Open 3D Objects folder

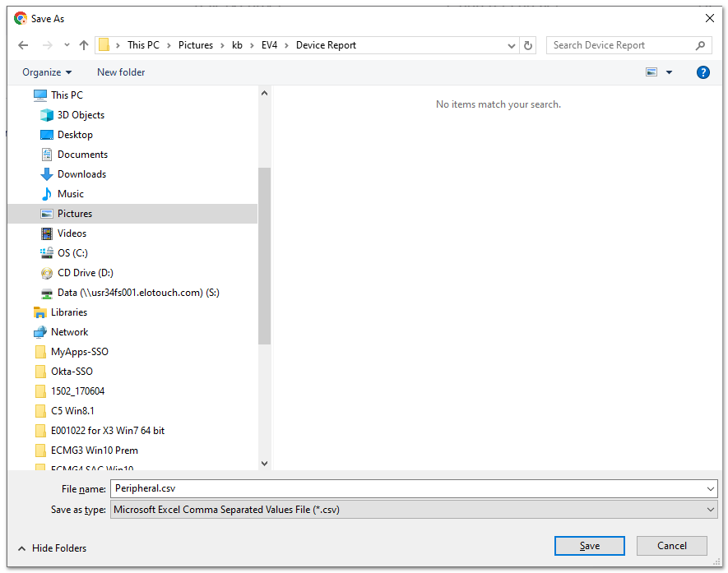[x=81, y=115]
